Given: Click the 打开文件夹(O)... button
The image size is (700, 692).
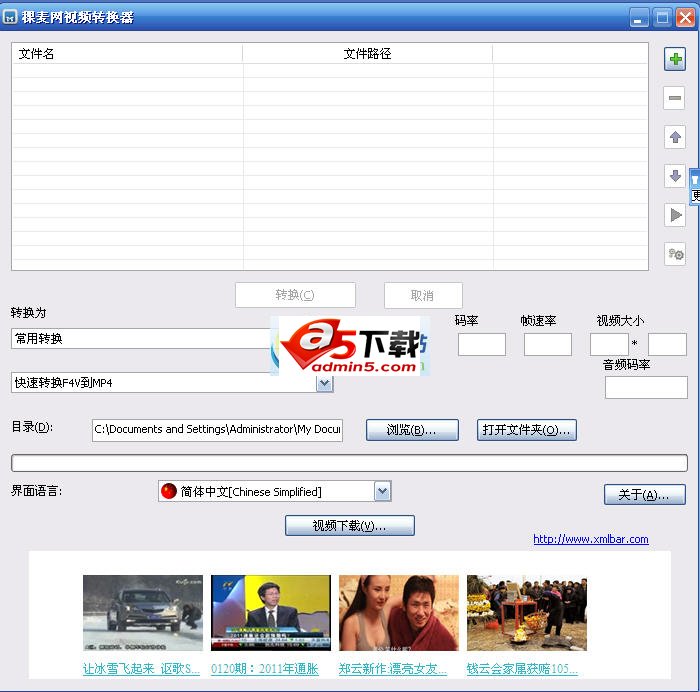Looking at the screenshot, I should point(527,430).
